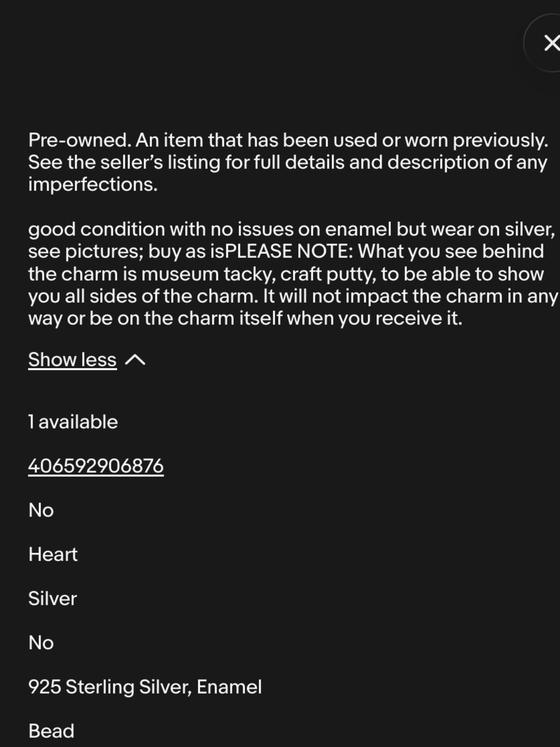Click the 'PLEASE NOTE:' text
This screenshot has height=747, width=560.
[x=288, y=252]
